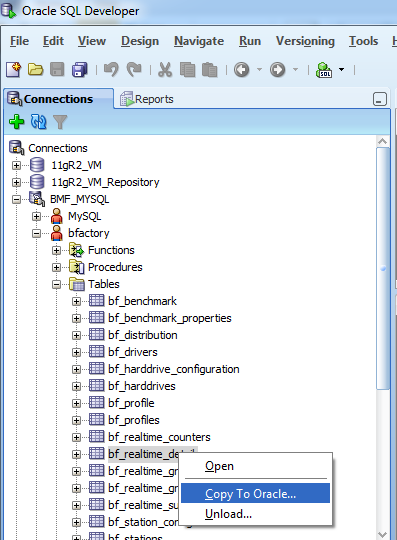This screenshot has width=397, height=540.
Task: Click the Cut scissors icon
Action: [x=165, y=70]
